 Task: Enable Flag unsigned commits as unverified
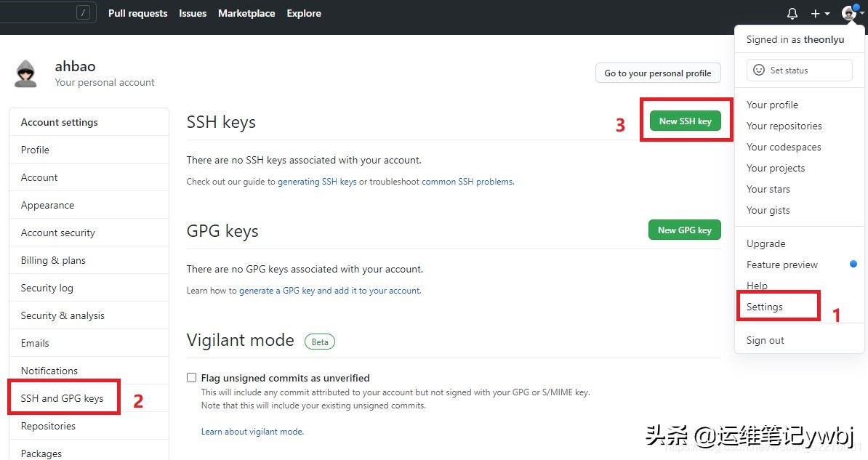tap(191, 377)
